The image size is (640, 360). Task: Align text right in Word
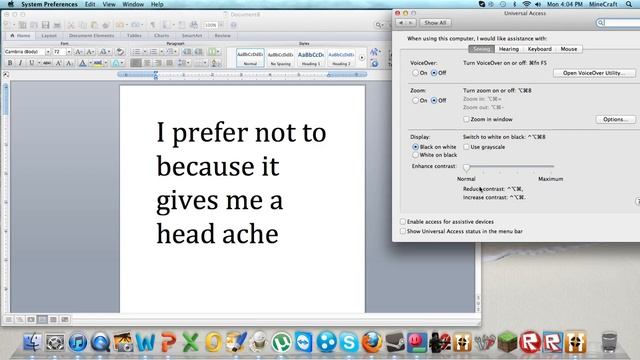pyautogui.click(x=158, y=63)
